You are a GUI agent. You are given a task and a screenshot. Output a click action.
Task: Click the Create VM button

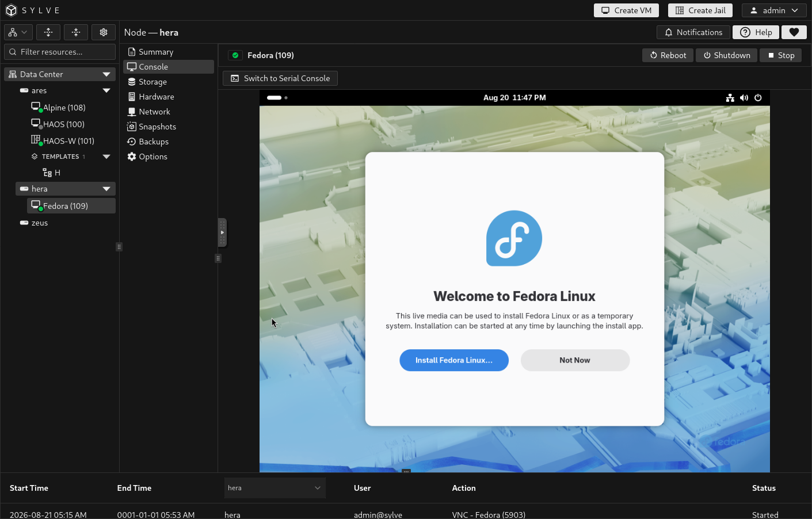coord(626,10)
